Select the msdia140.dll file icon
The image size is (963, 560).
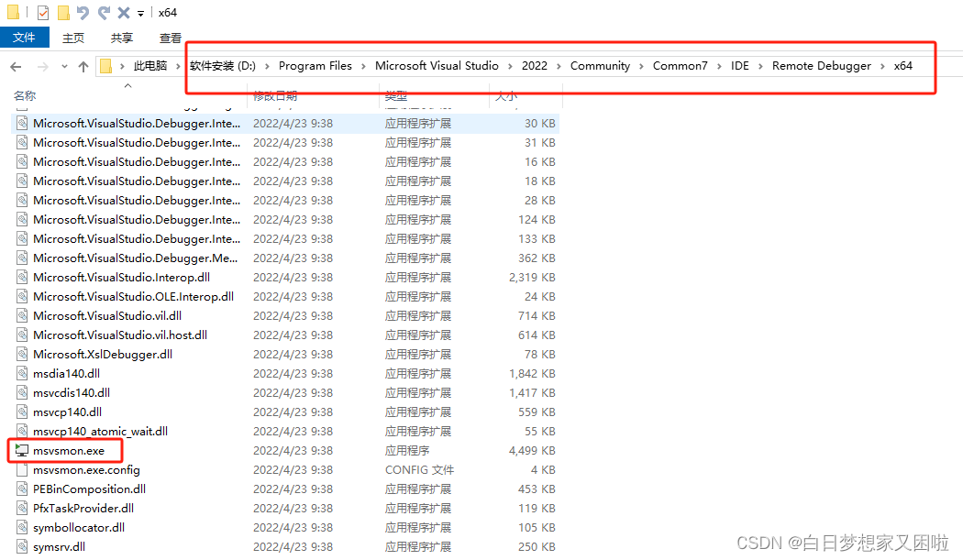click(x=20, y=373)
